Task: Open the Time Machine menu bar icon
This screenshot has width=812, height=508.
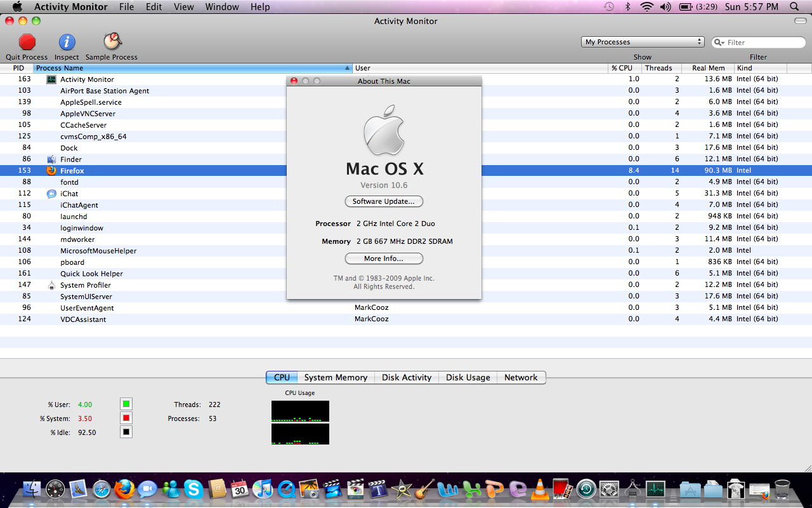Action: point(608,6)
